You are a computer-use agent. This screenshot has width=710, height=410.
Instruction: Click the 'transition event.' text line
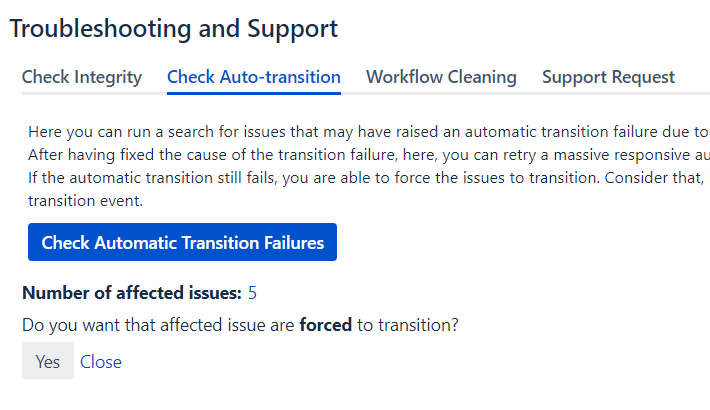coord(88,199)
